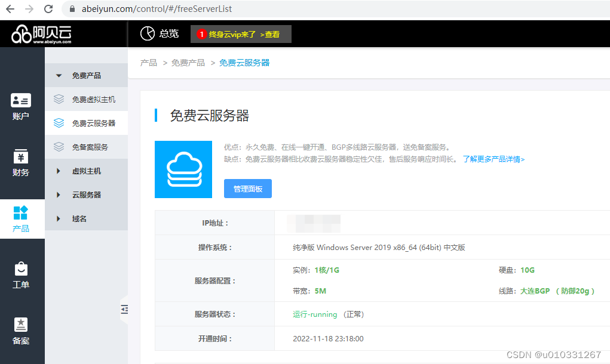Click the Windows Server 2019 operating system text
The image size is (610, 364).
click(x=379, y=248)
